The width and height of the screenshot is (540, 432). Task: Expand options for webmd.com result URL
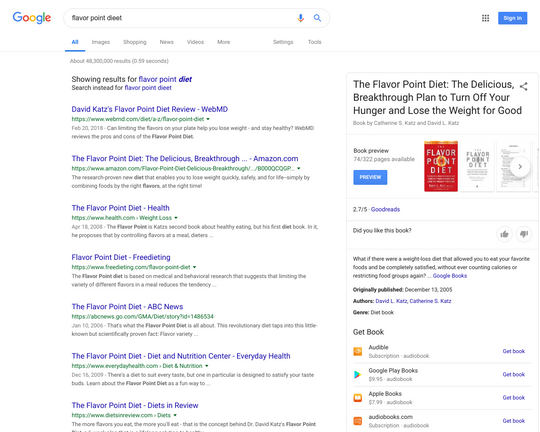pos(208,119)
